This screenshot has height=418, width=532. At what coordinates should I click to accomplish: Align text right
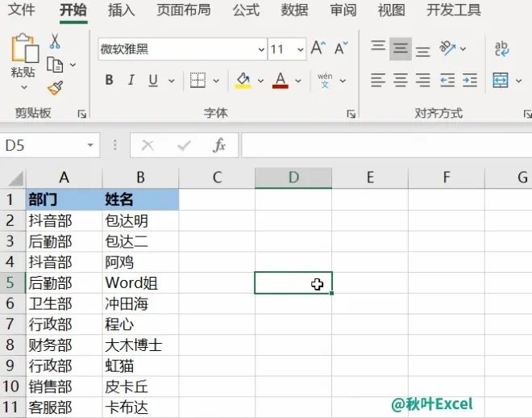coord(422,80)
